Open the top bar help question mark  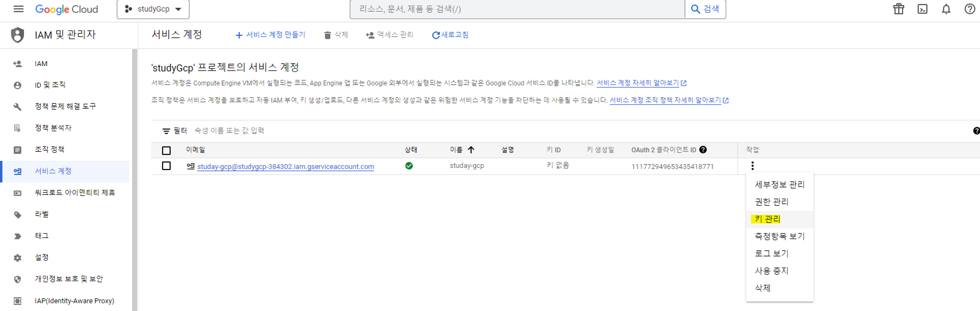[970, 9]
